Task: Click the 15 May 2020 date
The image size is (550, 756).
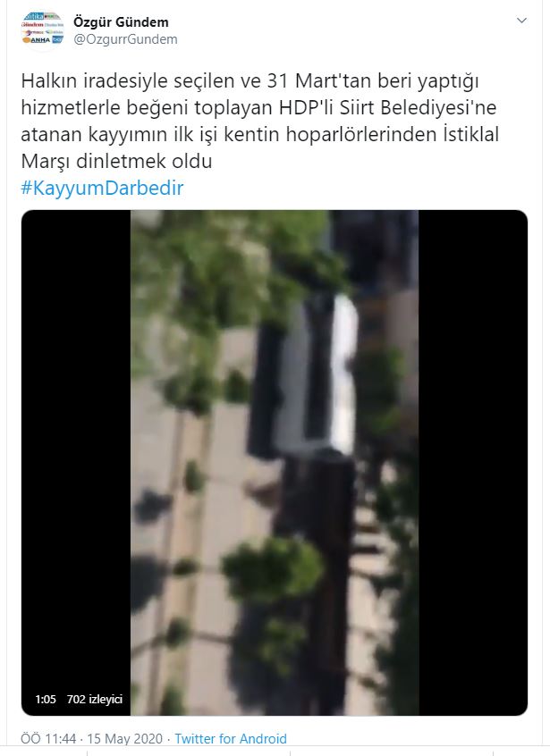Action: pyautogui.click(x=125, y=739)
